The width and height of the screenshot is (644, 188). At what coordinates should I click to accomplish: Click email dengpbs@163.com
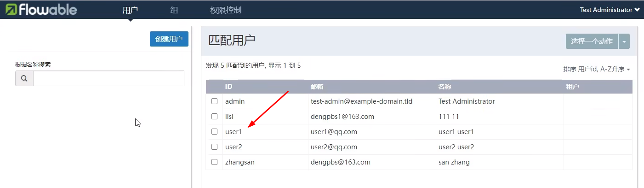(341, 162)
